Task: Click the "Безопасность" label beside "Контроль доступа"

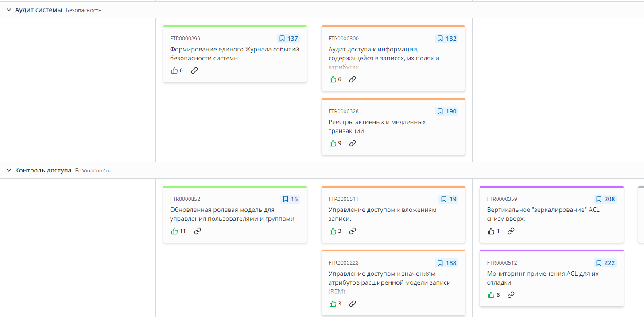Action: pos(93,171)
